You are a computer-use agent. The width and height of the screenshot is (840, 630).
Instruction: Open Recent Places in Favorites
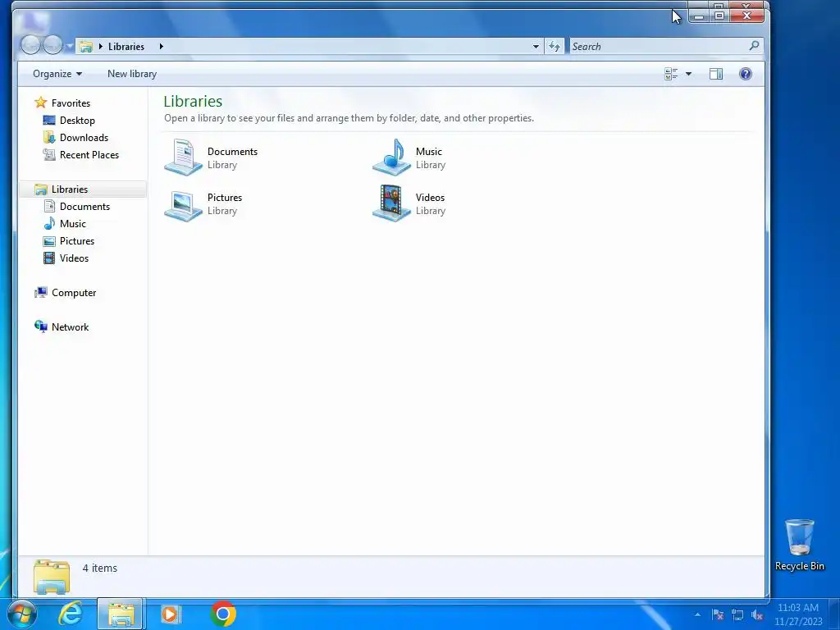point(81,155)
